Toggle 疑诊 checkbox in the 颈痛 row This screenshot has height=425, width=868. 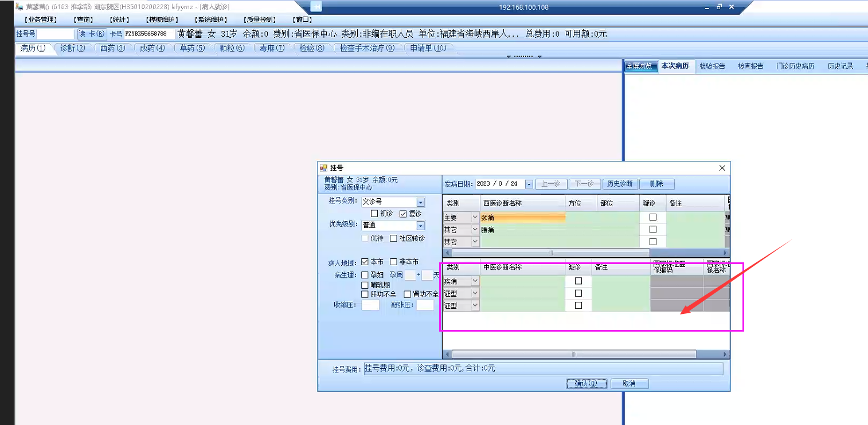(x=652, y=217)
